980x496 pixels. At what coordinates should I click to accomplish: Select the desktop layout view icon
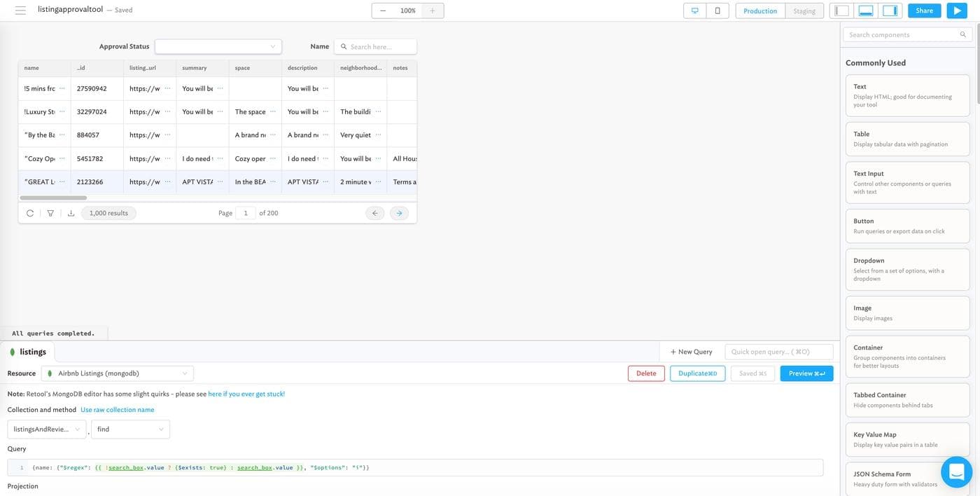point(695,11)
